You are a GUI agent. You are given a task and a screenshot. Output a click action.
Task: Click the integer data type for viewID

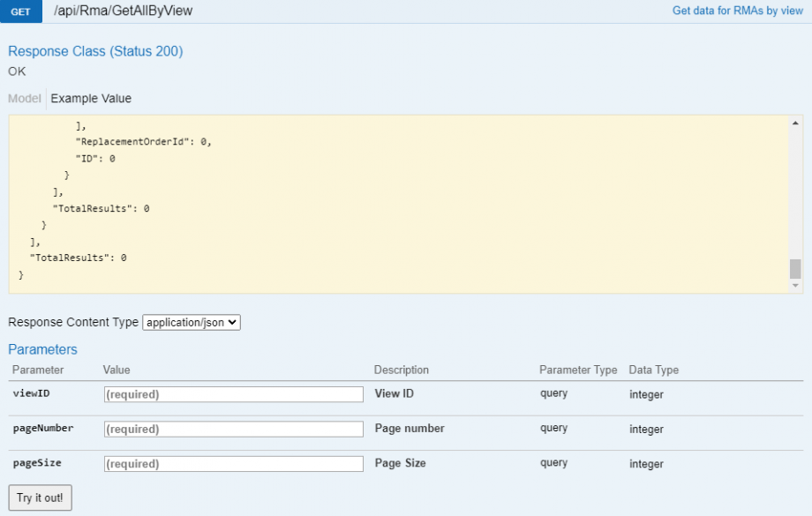646,394
